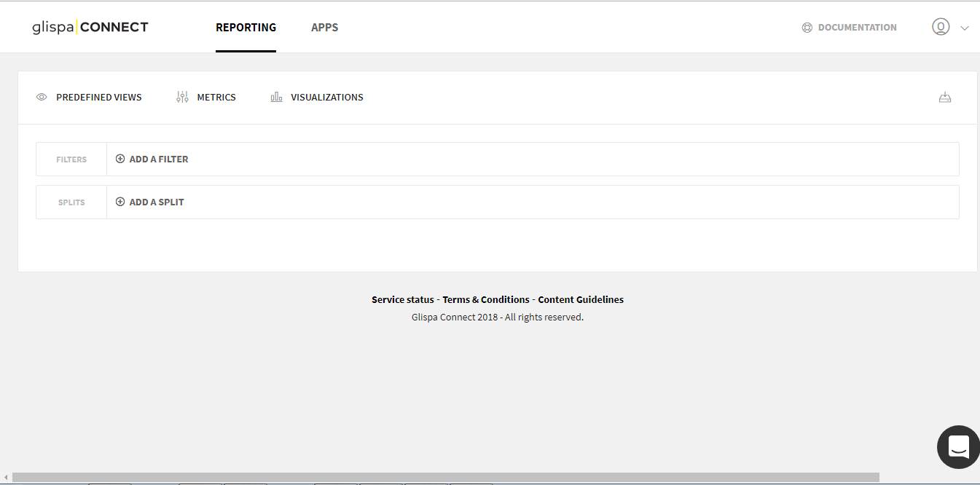
Task: Switch to the APPS tab
Action: [324, 28]
